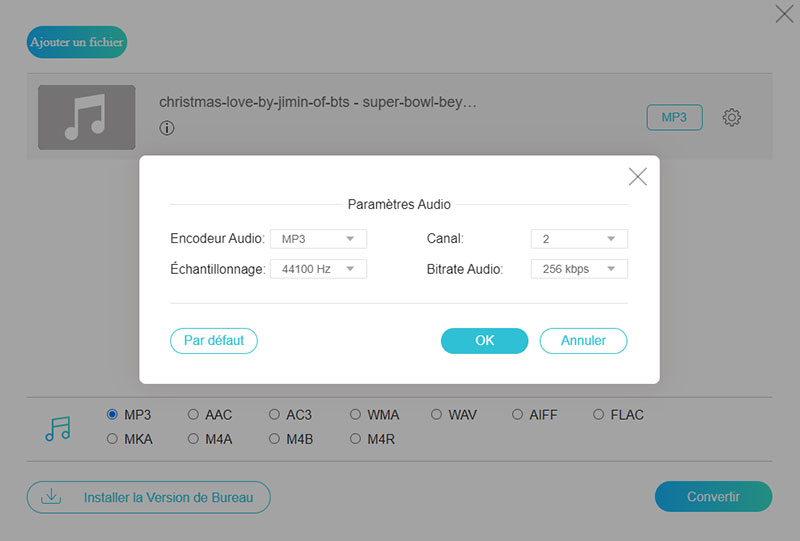This screenshot has width=800, height=541.
Task: Expand the Bitrate Audio 256 kbps dropdown
Action: pyautogui.click(x=578, y=269)
